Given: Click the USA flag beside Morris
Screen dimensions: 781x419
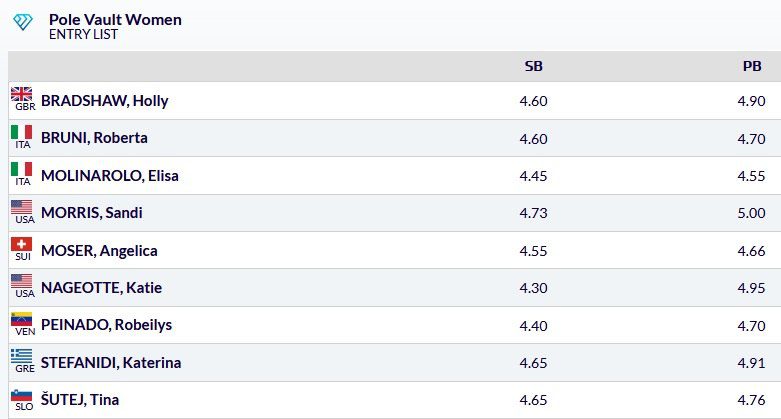Looking at the screenshot, I should coord(21,207).
